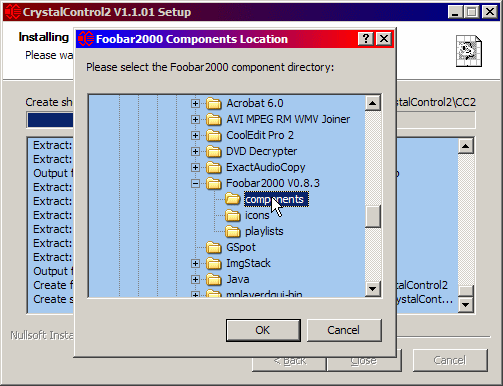Click the CoolEdit Pro 2 folder icon
Screen dimensions: 503x386
214,135
